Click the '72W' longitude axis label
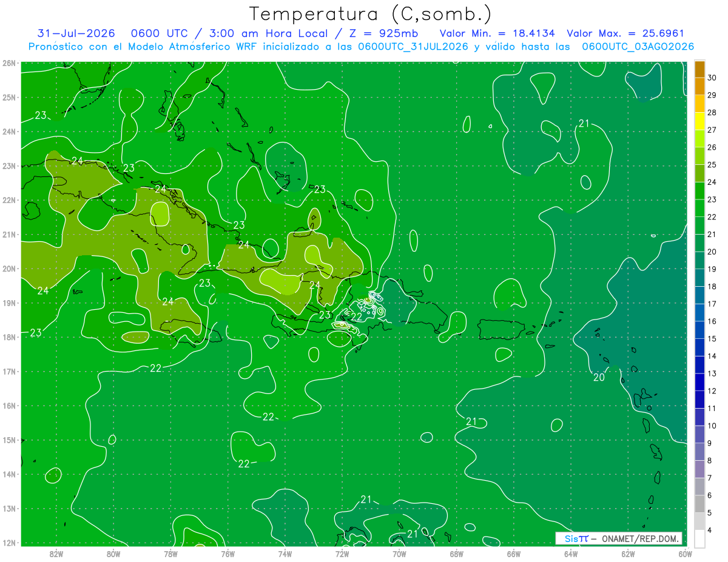Image resolution: width=728 pixels, height=562 pixels. click(342, 554)
